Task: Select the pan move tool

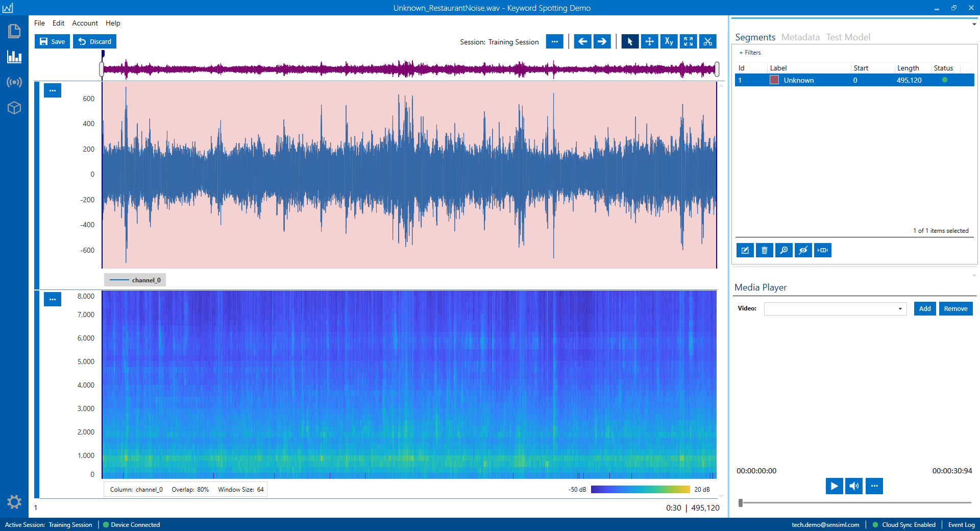Action: point(649,42)
